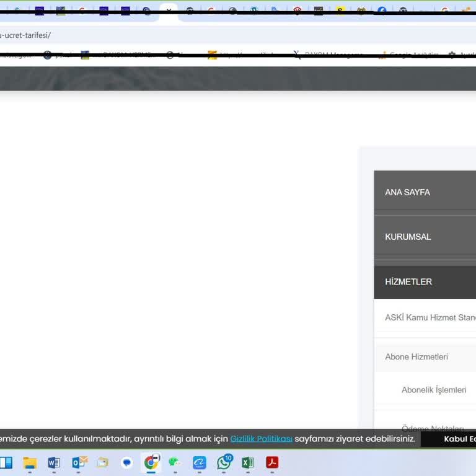Viewport: 476px width, 476px height.
Task: Go to ANA SAYFA in the sidebar menu
Action: (x=408, y=192)
